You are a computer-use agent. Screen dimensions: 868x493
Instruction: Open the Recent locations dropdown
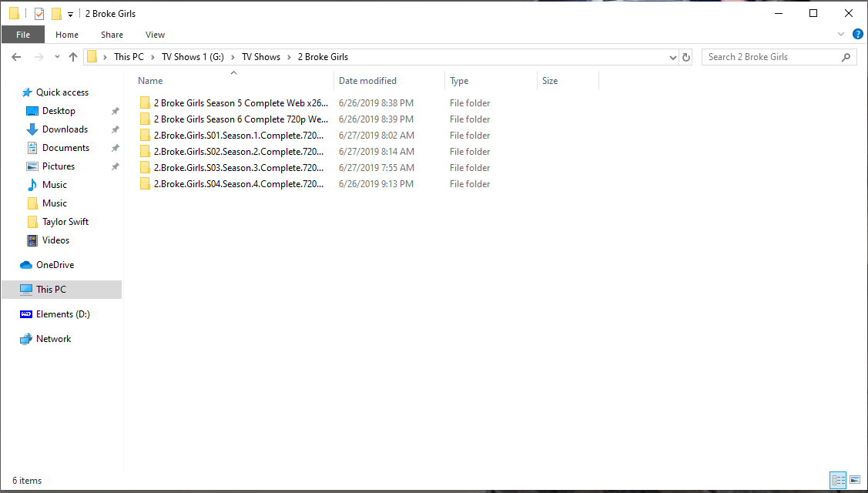57,57
